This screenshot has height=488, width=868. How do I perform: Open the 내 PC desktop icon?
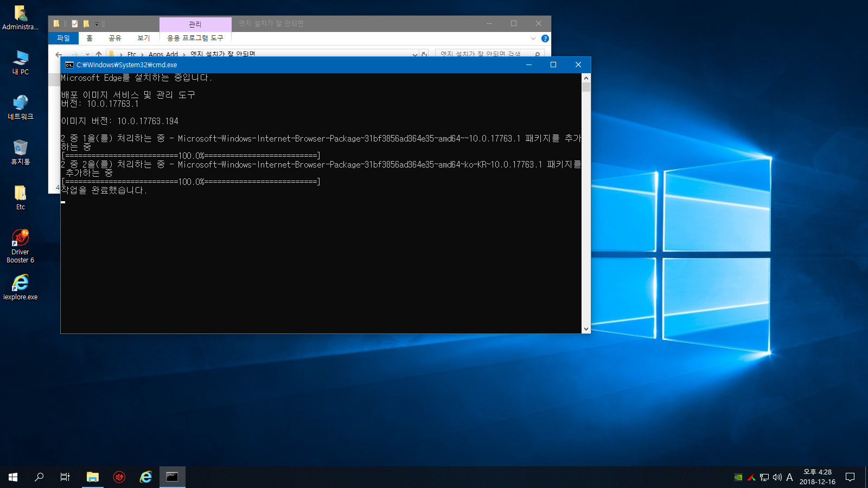click(21, 63)
